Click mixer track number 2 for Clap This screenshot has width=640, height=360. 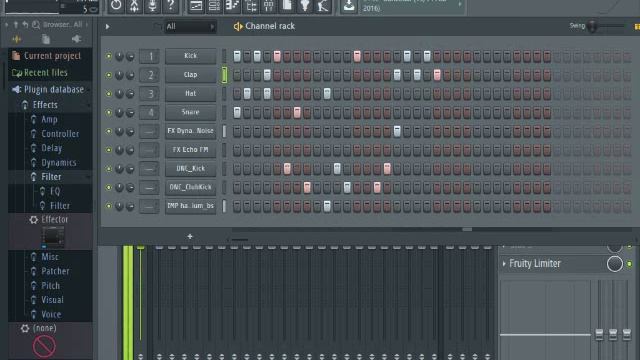(149, 75)
